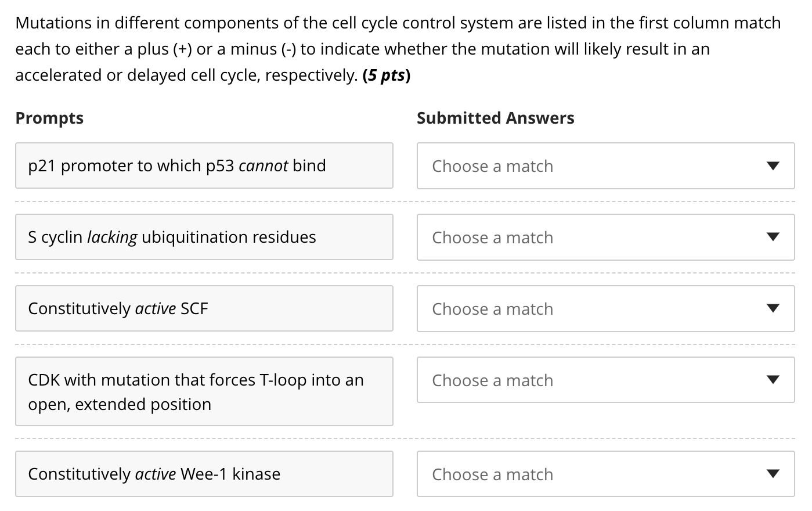Screen dimensions: 812x511
Task: Click the Submitted Answers column heading
Action: coord(495,118)
